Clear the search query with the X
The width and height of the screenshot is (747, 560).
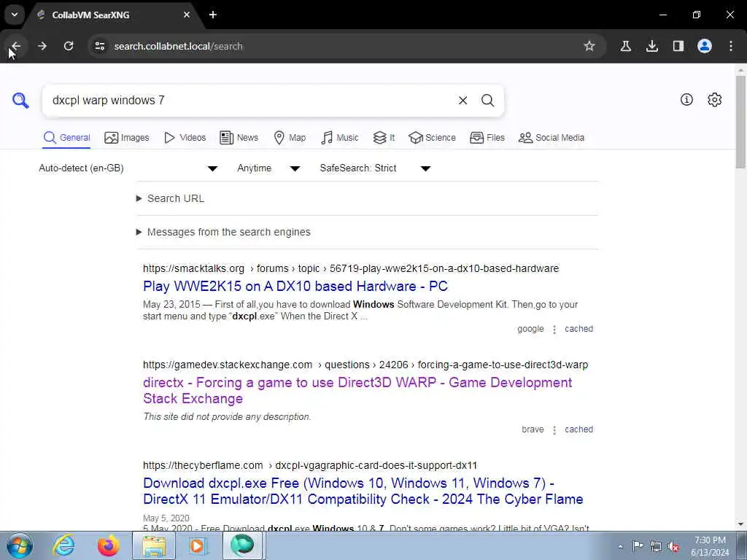pos(462,101)
